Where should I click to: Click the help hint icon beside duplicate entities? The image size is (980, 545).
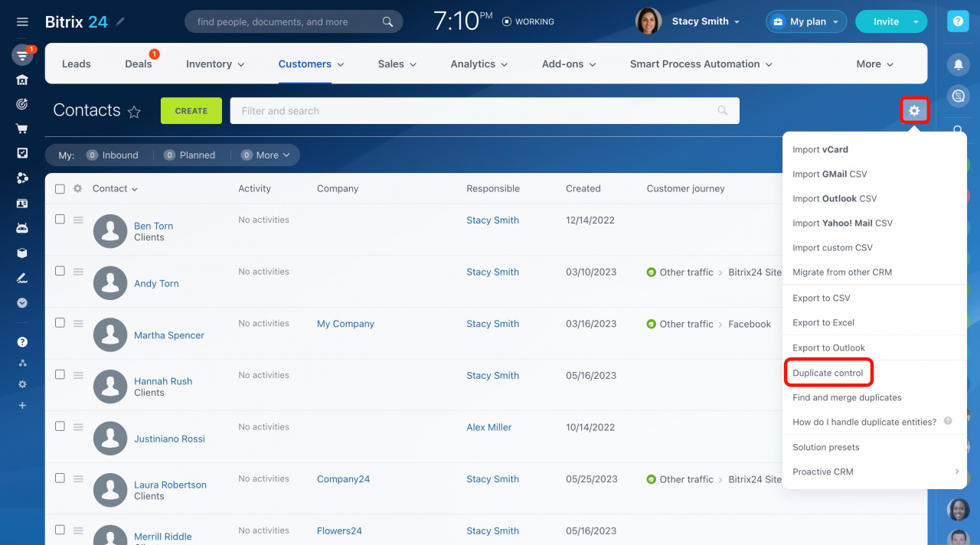948,421
